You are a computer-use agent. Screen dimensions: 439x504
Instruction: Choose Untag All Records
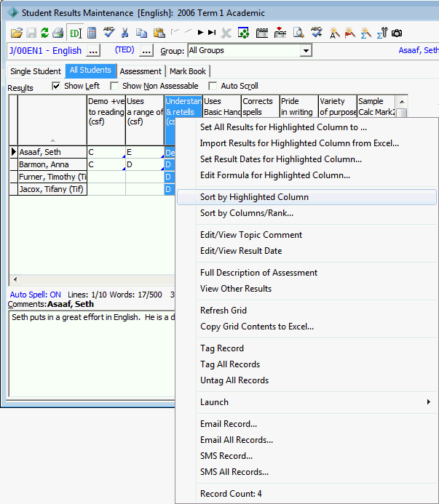pos(307,380)
